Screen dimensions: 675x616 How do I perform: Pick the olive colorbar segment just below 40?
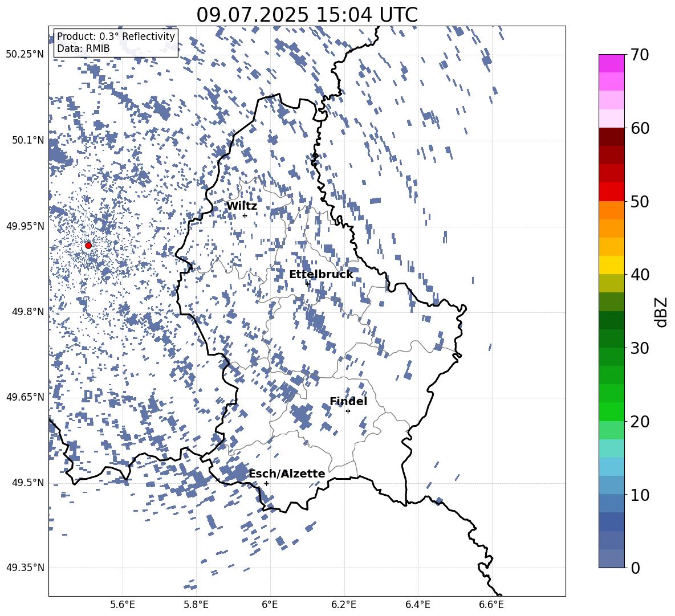pos(612,283)
